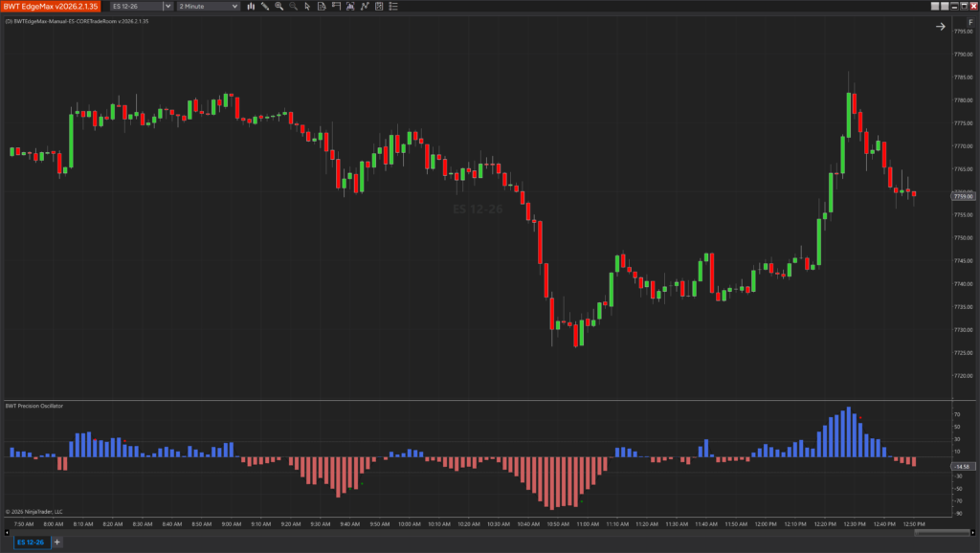The height and width of the screenshot is (553, 980).
Task: Click the BWT EdgeMax v2026.2.1.35 title
Action: (51, 7)
